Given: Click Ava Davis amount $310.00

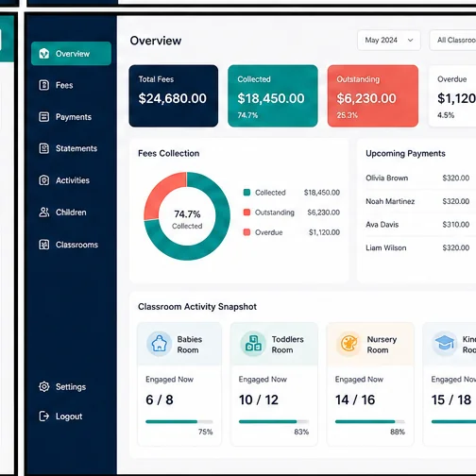Looking at the screenshot, I should (456, 225).
